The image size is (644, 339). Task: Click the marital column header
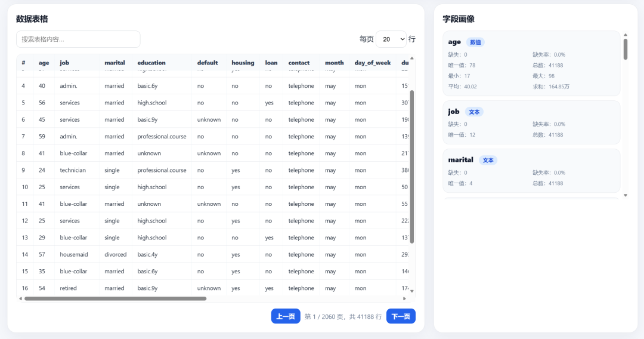[x=114, y=63]
